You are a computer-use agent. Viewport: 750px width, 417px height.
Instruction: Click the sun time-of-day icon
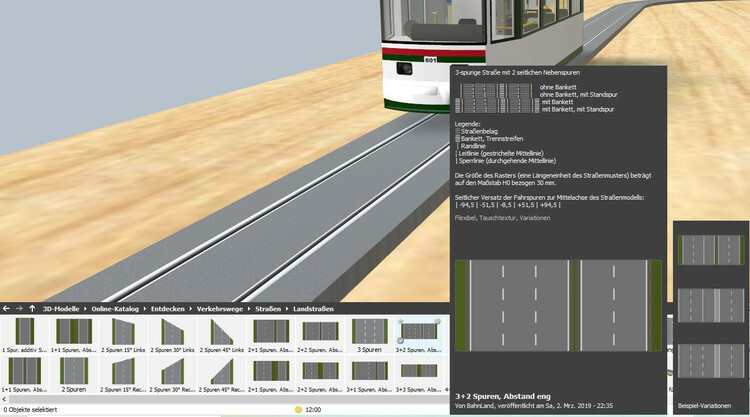298,410
